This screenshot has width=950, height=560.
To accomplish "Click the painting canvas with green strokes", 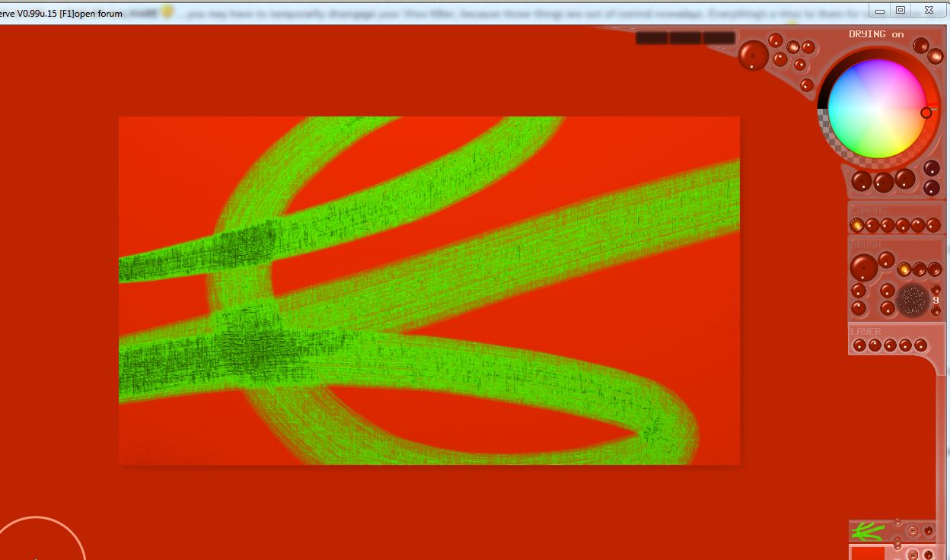I will click(429, 291).
